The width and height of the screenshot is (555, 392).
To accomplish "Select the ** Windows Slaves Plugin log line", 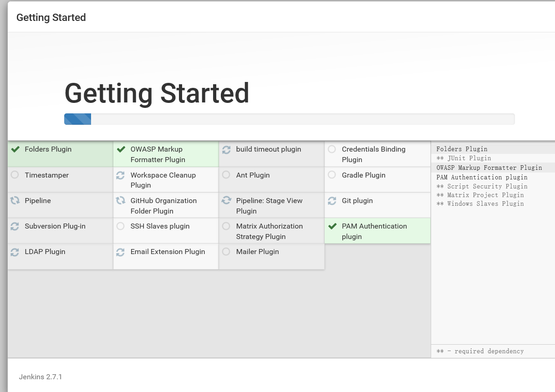I will tap(480, 204).
